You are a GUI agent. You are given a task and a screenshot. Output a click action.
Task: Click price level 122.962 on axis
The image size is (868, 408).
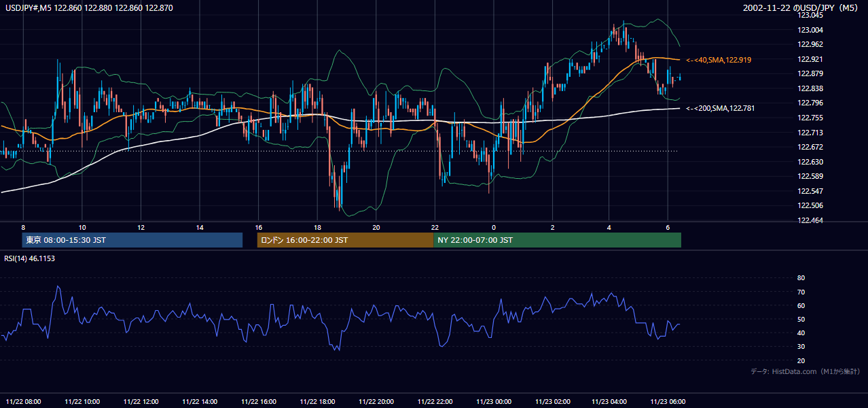810,44
